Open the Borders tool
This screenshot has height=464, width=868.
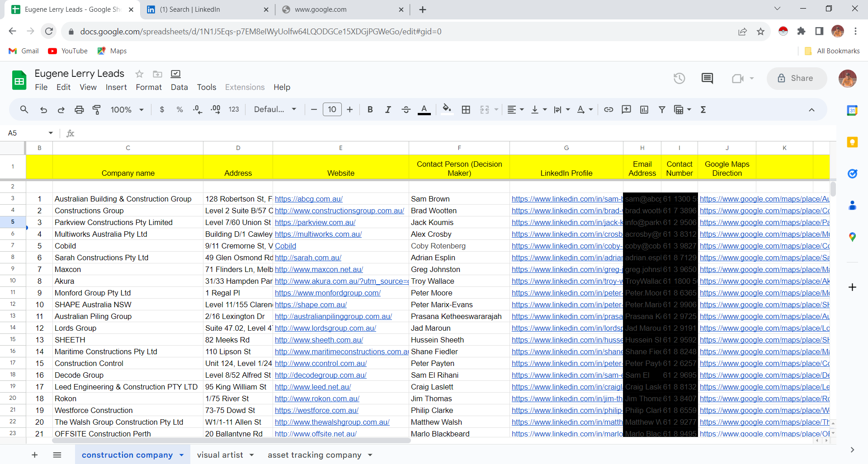coord(466,109)
